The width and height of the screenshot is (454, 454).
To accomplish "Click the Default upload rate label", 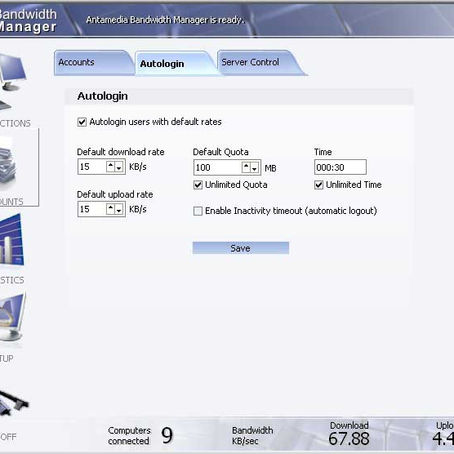I will 115,194.
